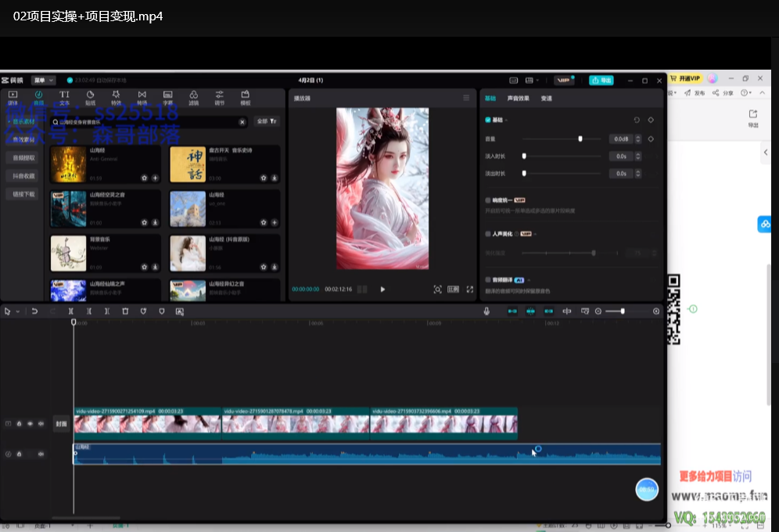This screenshot has width=779, height=532.
Task: Zoom out the timeline with minus icon
Action: (598, 311)
